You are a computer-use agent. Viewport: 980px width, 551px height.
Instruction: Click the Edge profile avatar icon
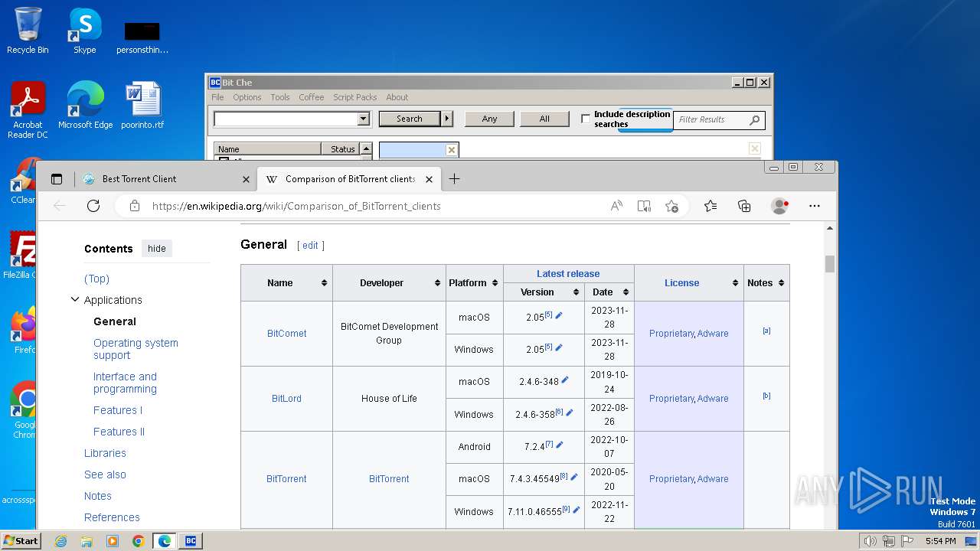pyautogui.click(x=779, y=206)
